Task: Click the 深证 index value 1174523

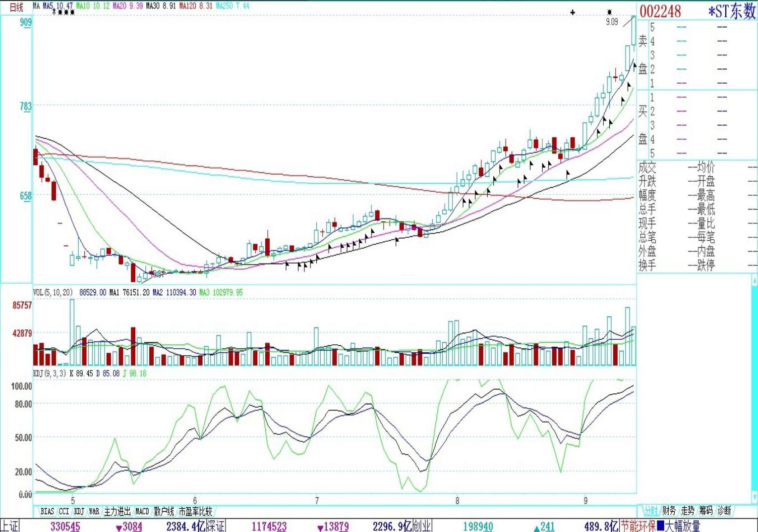Action: pos(269,526)
